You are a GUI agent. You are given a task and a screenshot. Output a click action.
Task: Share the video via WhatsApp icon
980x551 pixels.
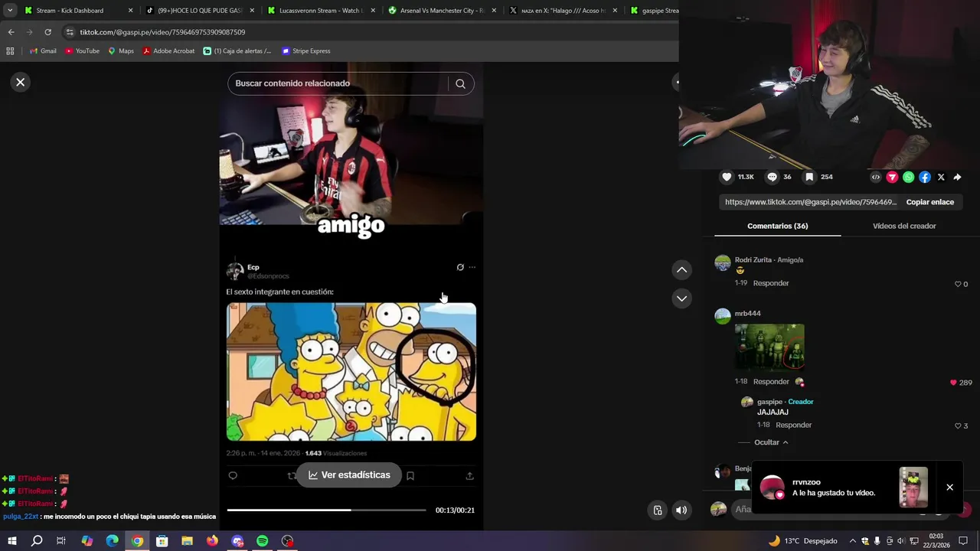[908, 177]
